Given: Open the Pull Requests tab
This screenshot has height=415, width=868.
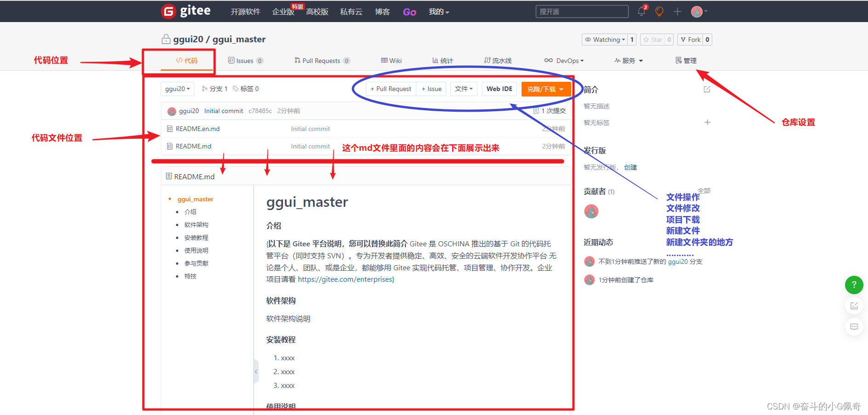Looking at the screenshot, I should pos(322,61).
